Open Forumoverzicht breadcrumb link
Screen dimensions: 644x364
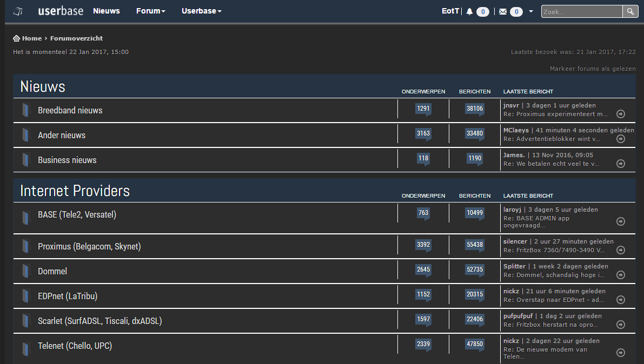point(76,38)
